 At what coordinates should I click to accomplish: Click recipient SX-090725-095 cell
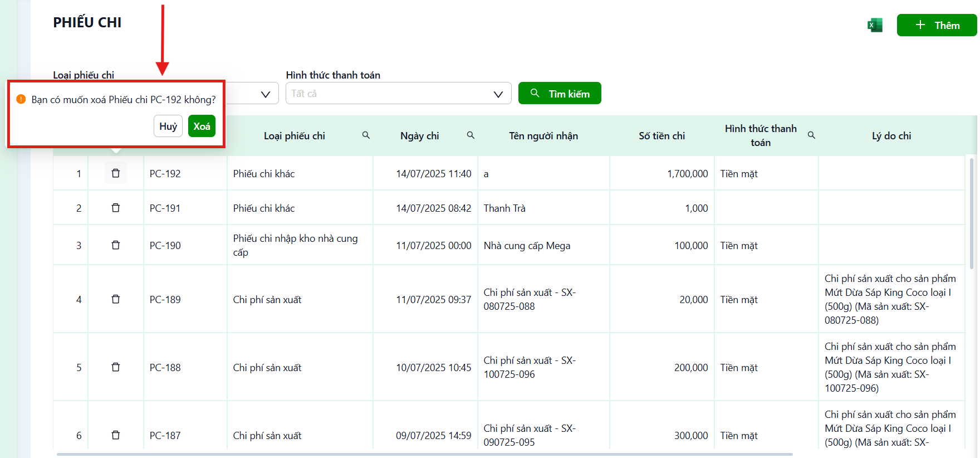click(x=543, y=426)
